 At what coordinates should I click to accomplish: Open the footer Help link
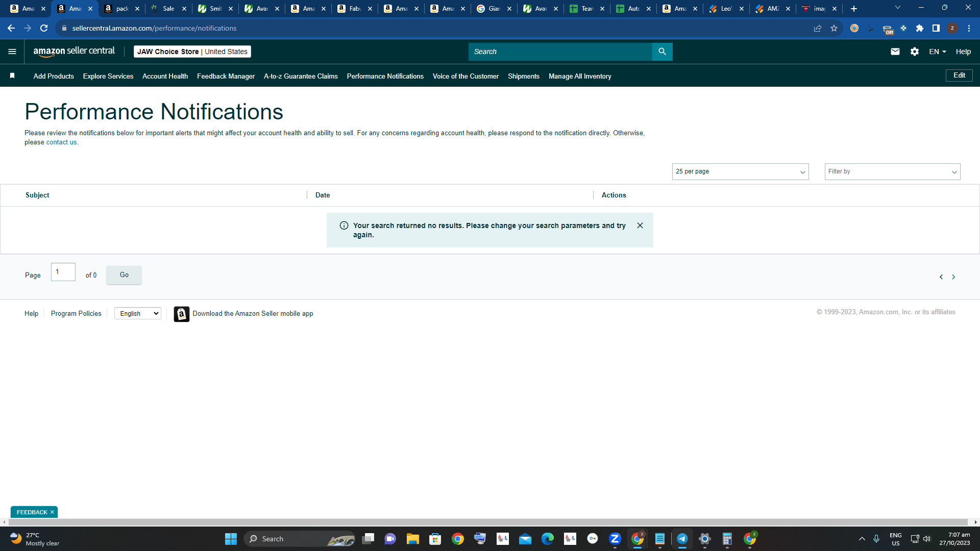pyautogui.click(x=31, y=314)
